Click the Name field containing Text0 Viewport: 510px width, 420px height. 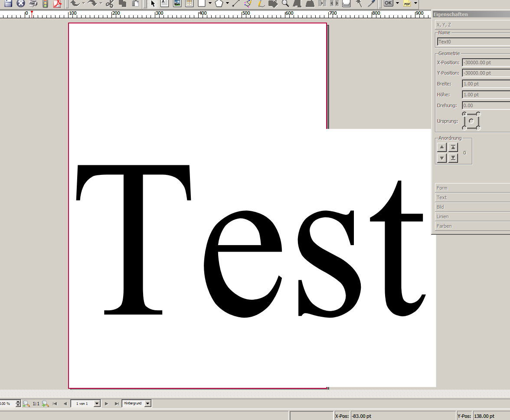[x=473, y=42]
